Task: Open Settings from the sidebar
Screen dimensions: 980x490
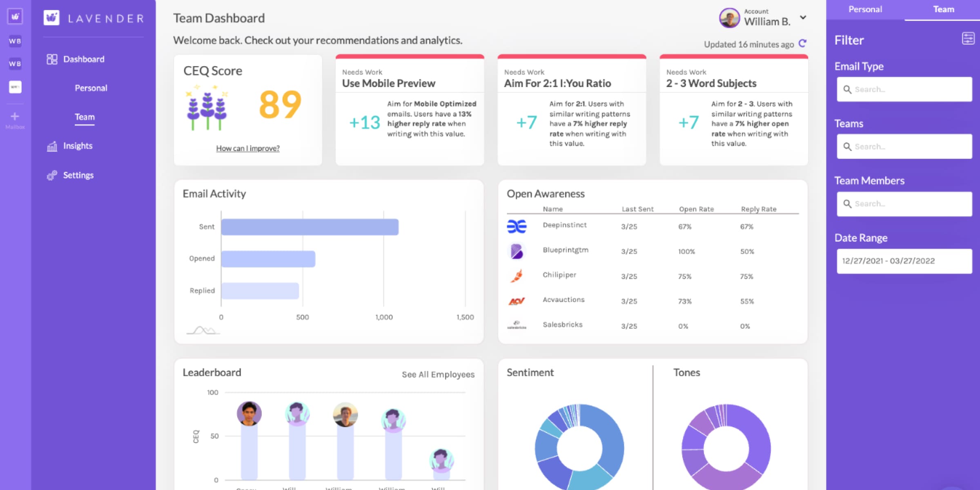Action: click(78, 175)
